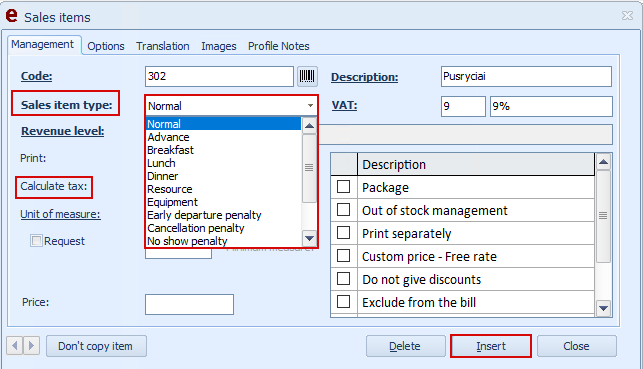The width and height of the screenshot is (643, 369).
Task: Open the Code lookup link
Action: pos(36,76)
